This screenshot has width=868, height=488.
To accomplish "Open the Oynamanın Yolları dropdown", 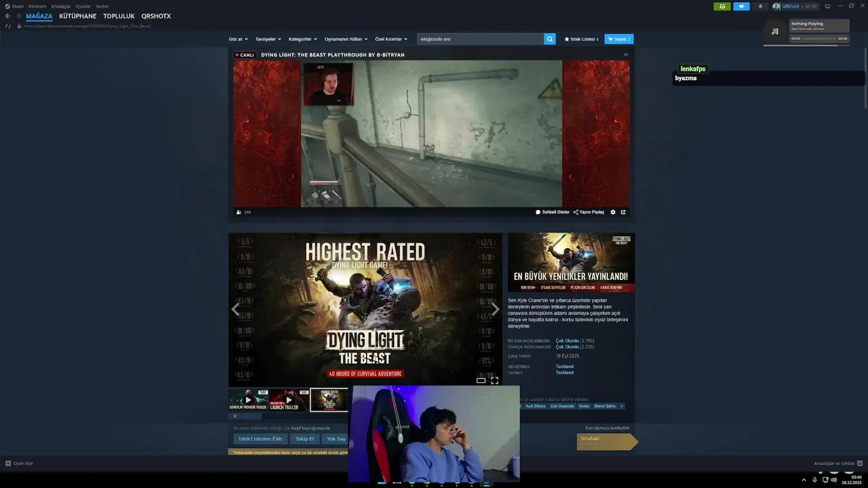I will (x=346, y=39).
